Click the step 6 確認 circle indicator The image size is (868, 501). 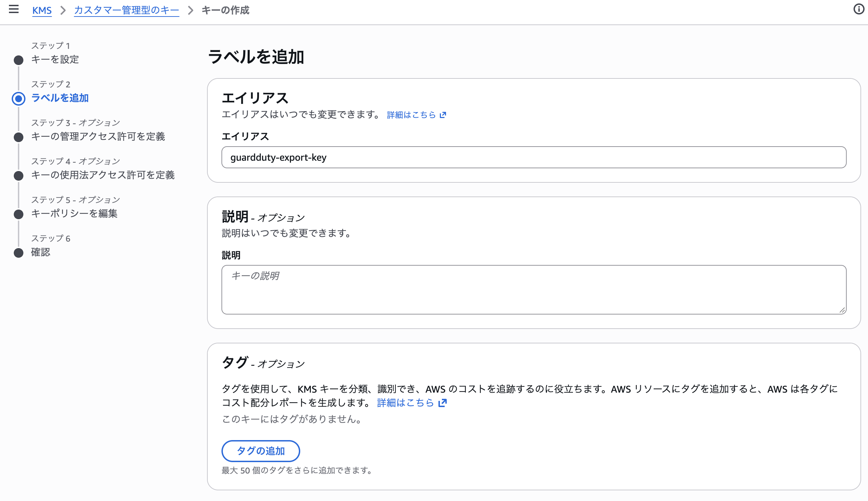click(x=19, y=253)
